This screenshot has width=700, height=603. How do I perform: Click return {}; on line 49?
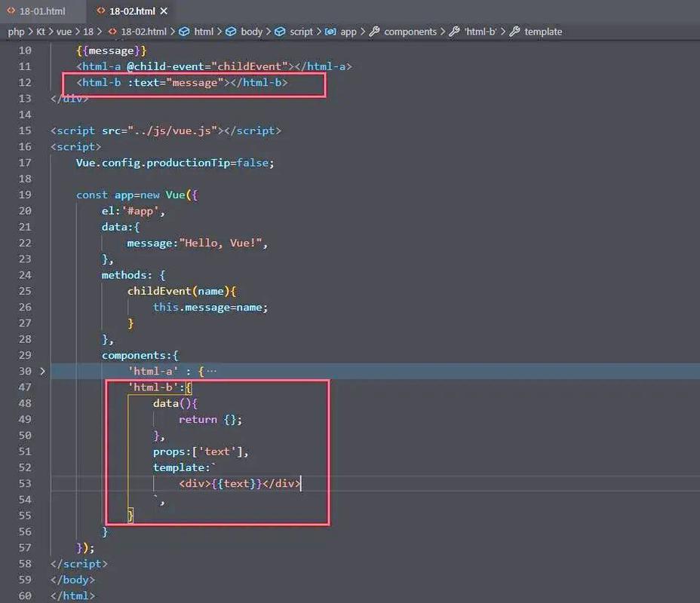(210, 419)
